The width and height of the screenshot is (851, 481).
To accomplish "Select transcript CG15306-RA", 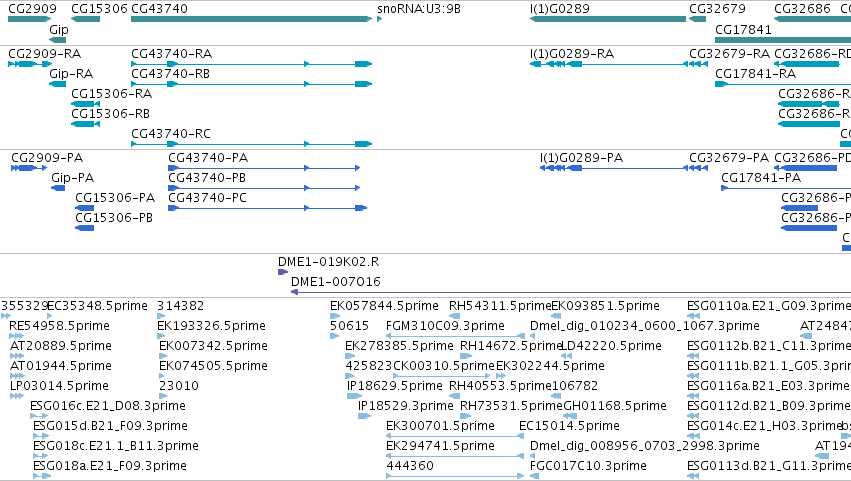I will click(x=85, y=104).
